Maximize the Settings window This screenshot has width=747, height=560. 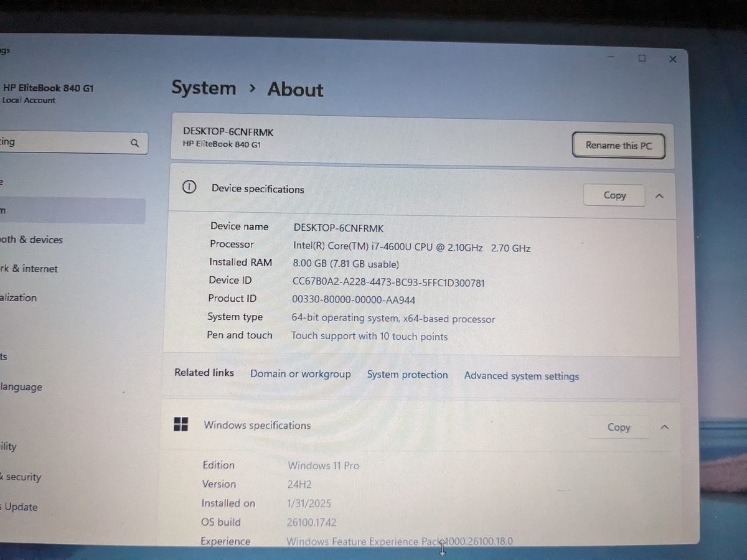pos(642,58)
